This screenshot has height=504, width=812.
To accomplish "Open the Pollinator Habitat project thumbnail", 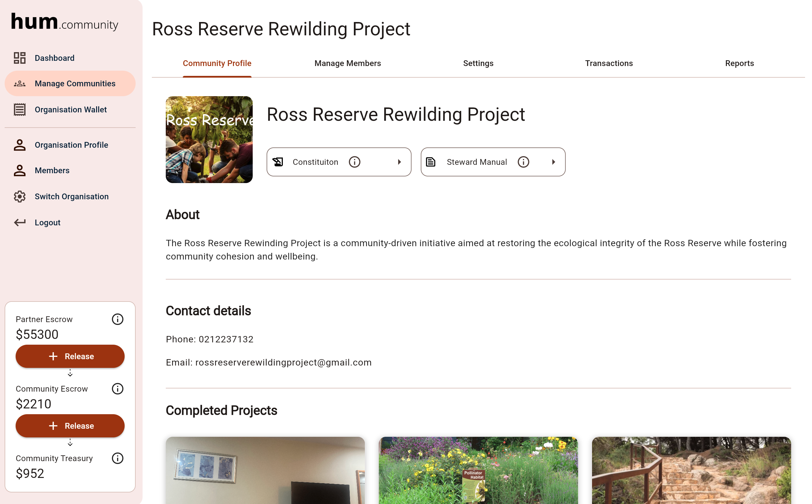I will (478, 470).
